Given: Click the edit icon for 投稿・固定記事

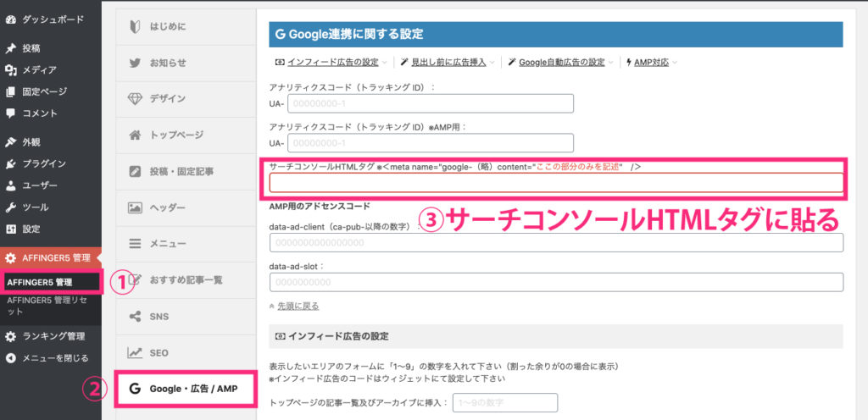Looking at the screenshot, I should pos(135,171).
